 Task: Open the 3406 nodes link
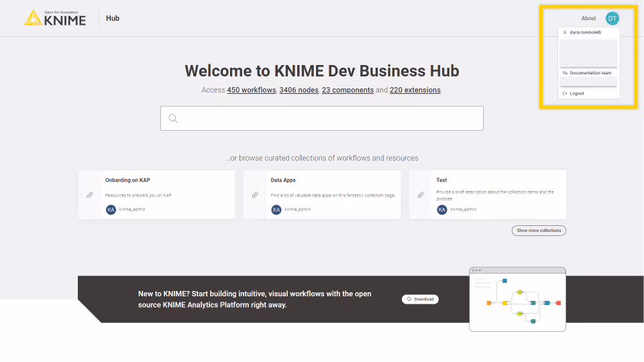[x=298, y=90]
